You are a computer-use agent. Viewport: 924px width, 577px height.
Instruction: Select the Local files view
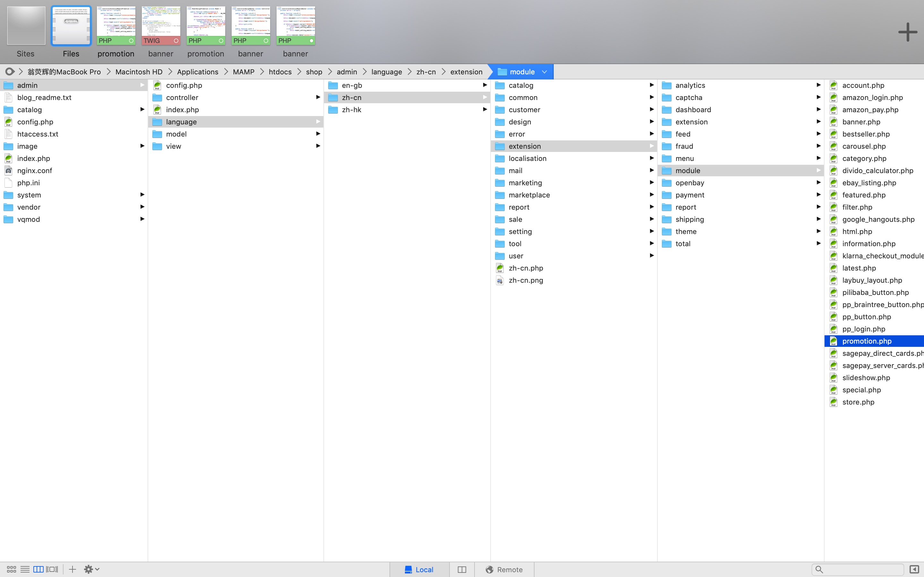coord(419,569)
